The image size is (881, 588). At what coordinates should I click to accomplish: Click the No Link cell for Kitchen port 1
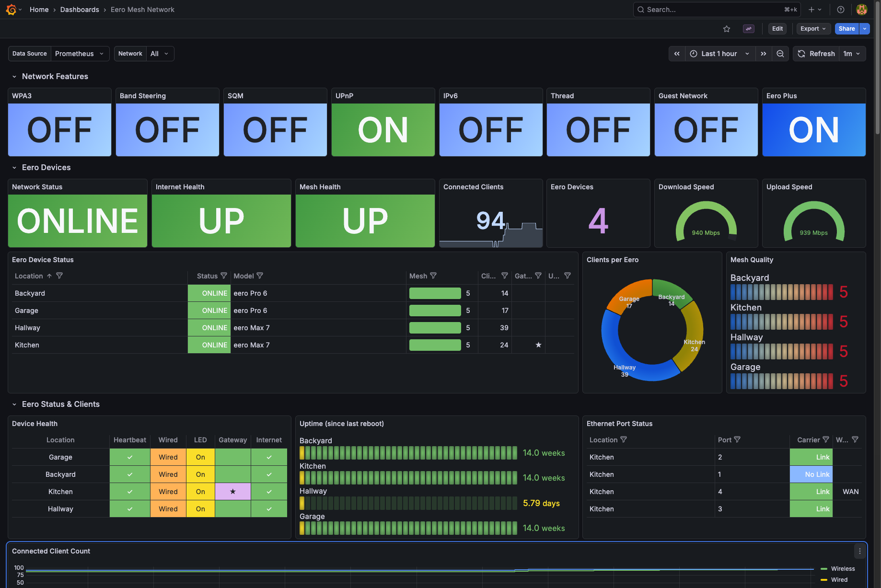coord(811,474)
